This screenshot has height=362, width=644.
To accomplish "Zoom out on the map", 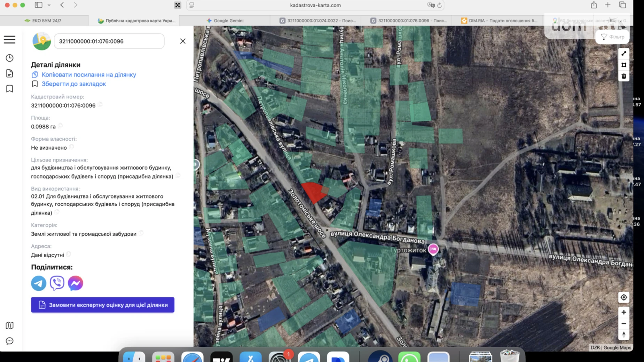I will 624,324.
